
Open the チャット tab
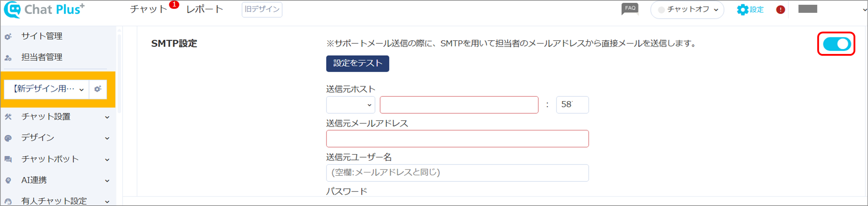pos(149,9)
